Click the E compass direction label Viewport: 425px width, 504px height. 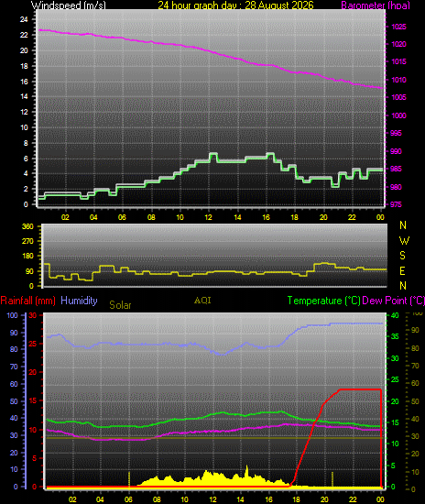[402, 271]
